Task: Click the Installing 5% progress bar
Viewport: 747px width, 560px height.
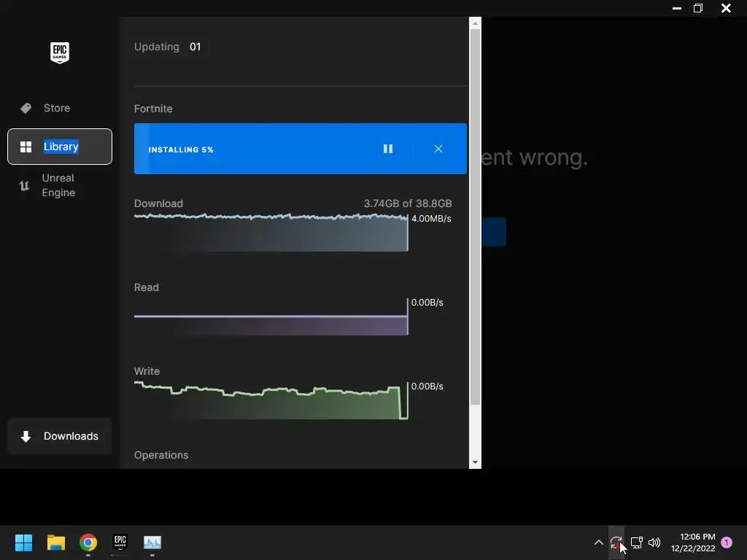Action: point(300,149)
